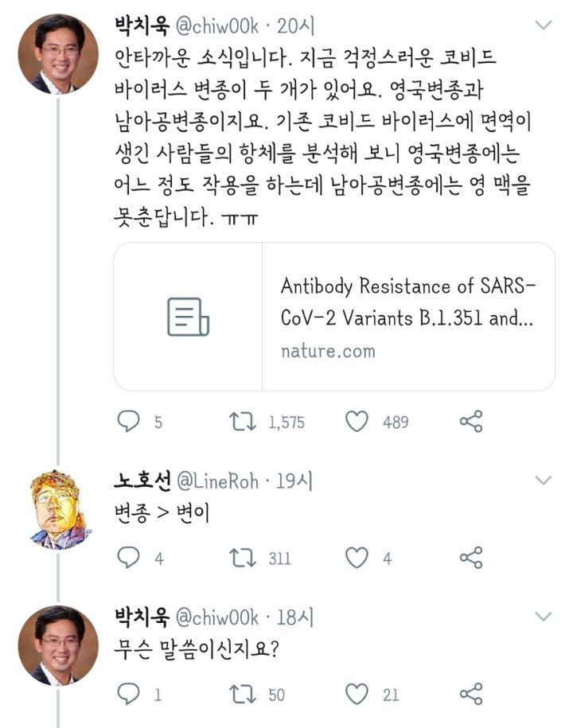Like the '무슨 말씀이신지요?' tweet
This screenshot has height=728, width=573.
click(357, 695)
